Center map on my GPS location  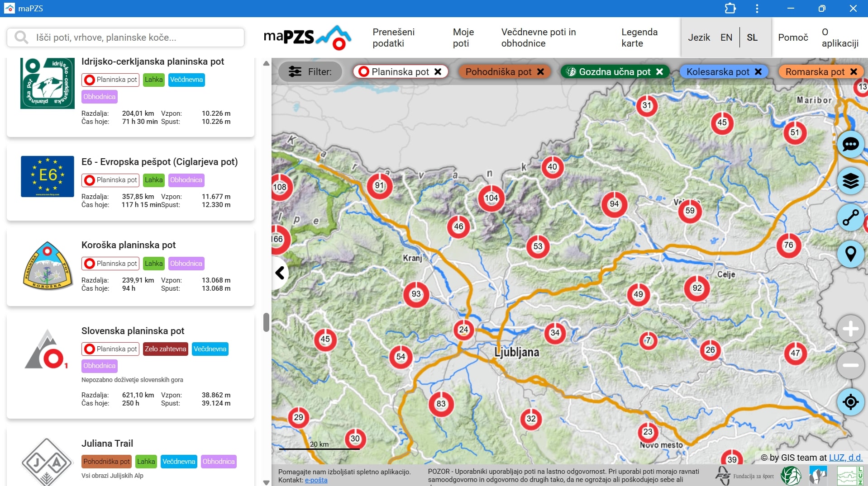point(850,401)
